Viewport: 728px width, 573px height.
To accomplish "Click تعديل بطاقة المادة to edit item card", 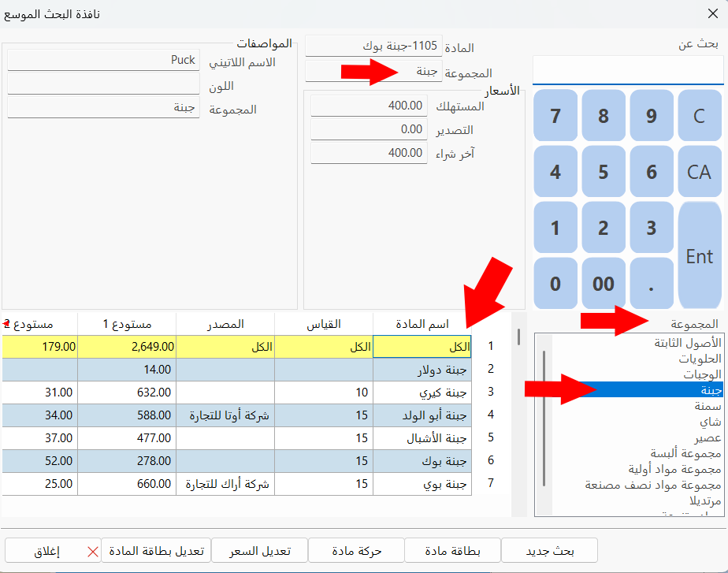I will coord(157,550).
